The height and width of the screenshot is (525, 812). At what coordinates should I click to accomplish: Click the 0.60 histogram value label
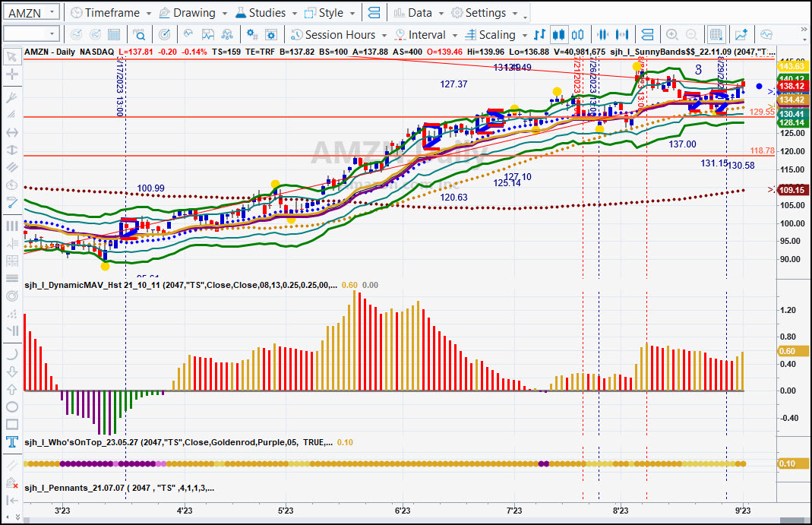tap(793, 351)
